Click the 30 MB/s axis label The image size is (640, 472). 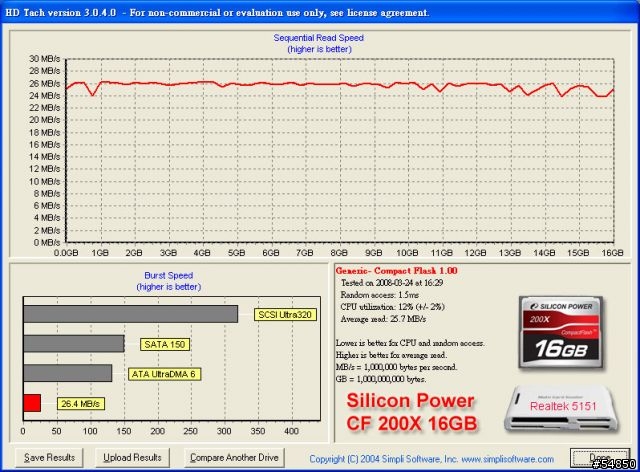tap(44, 59)
